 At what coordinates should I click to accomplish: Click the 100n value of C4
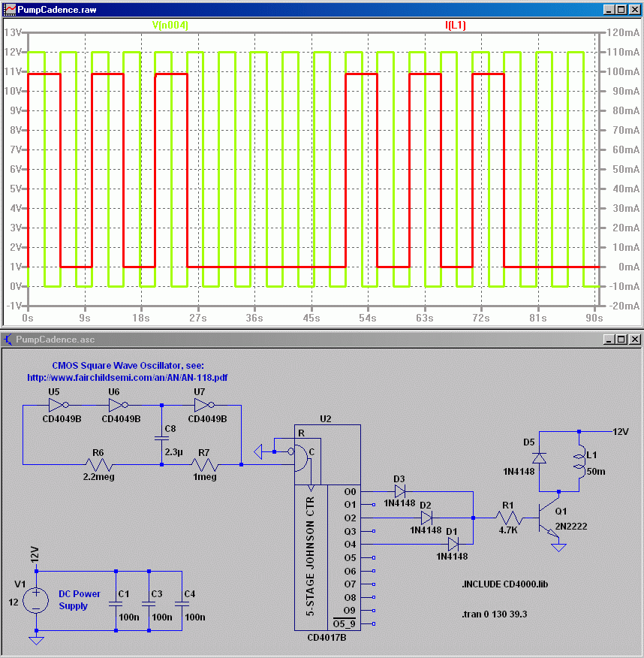click(x=195, y=617)
